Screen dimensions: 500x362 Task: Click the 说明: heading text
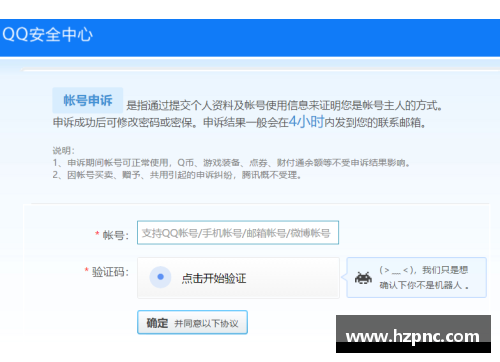[63, 150]
